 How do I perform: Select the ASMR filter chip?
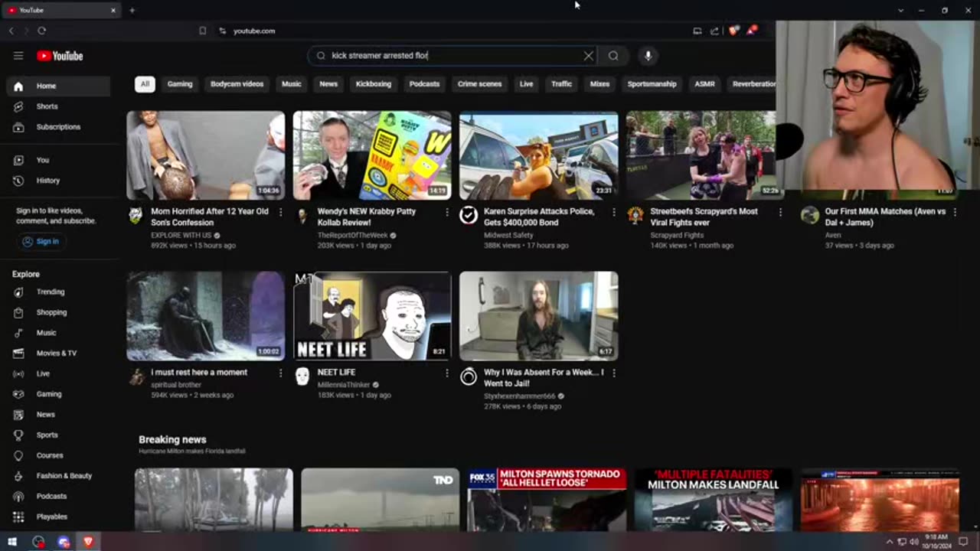(x=704, y=84)
